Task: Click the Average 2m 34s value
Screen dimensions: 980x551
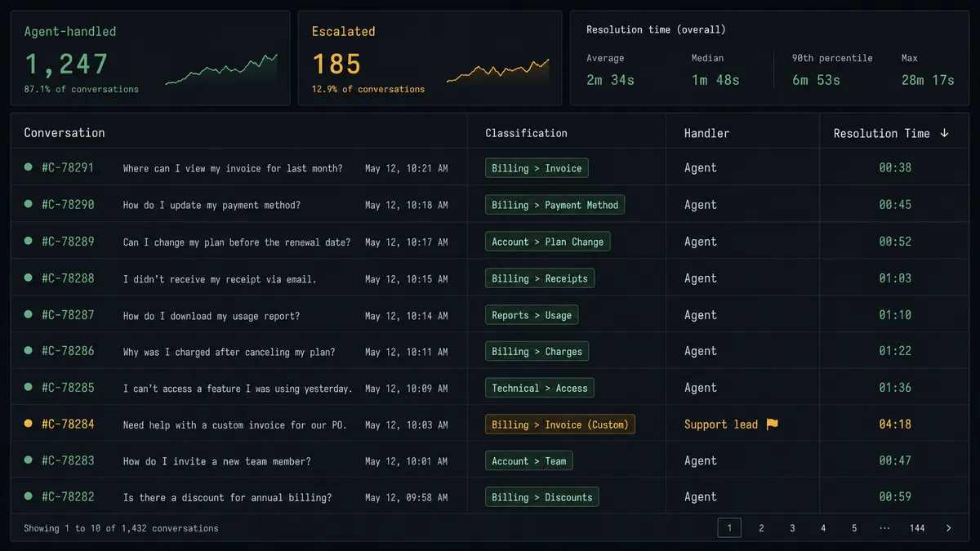Action: click(x=610, y=79)
